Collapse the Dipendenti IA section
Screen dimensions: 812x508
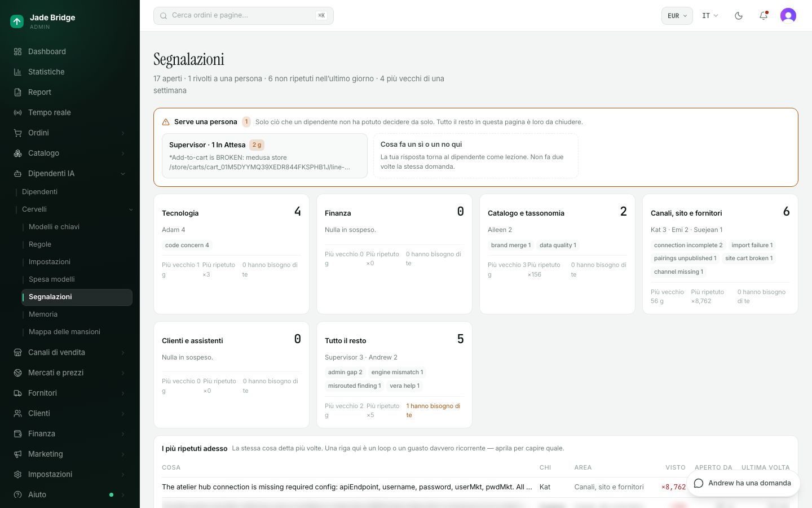click(x=123, y=173)
